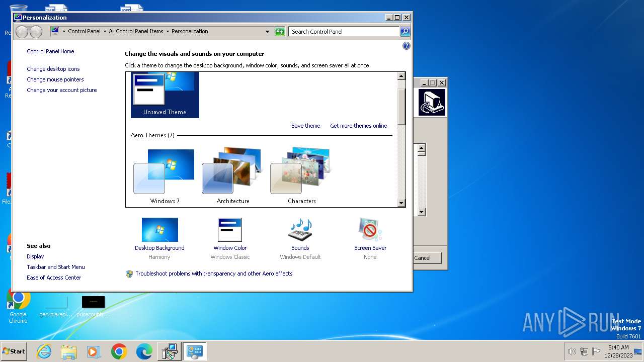Viewport: 644px width, 362px height.
Task: Open Change desktop icons link
Action: click(53, 69)
